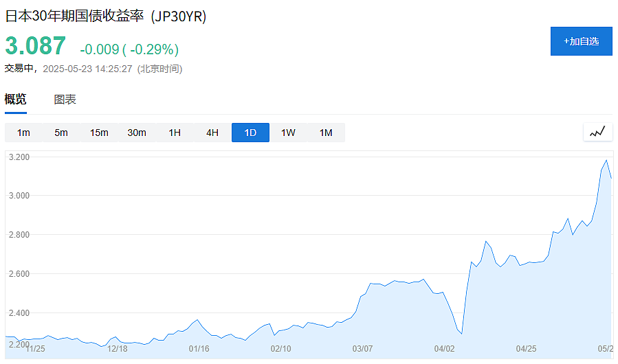Click the line chart type icon
Viewport: 618px width, 364px height.
(x=597, y=132)
